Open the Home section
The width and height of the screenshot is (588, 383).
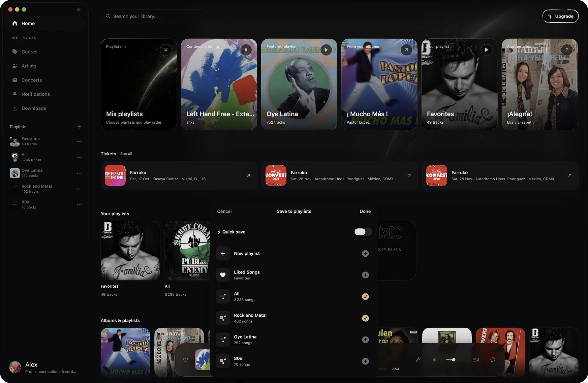[45, 23]
